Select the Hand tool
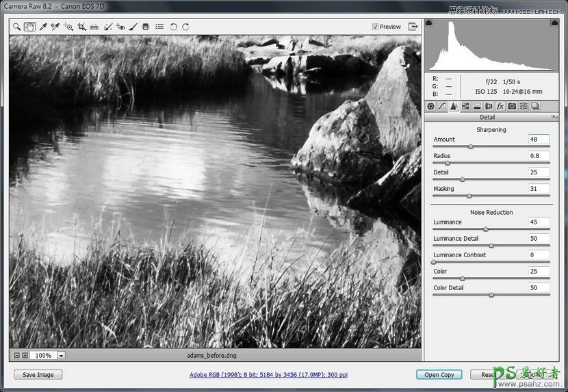The width and height of the screenshot is (568, 392). 29,27
